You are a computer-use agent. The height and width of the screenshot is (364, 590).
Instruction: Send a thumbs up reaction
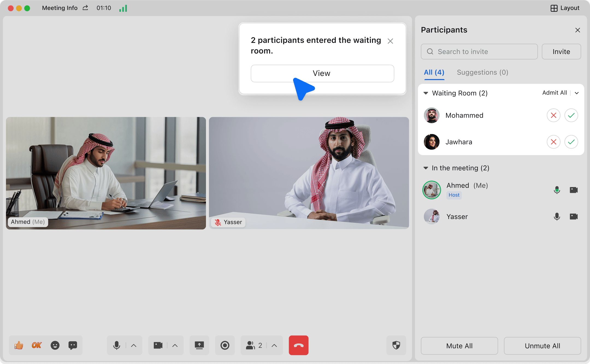[x=19, y=345]
